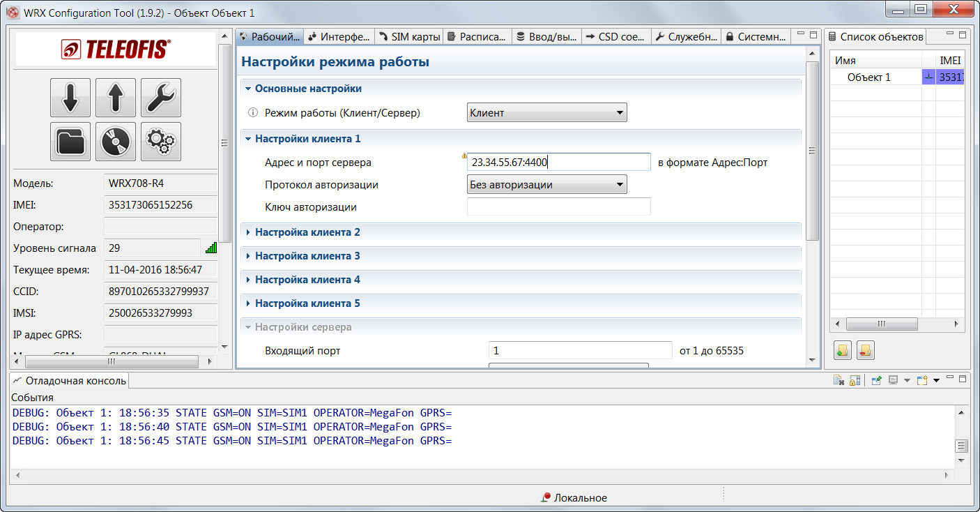Save configuration using the disc icon
The width and height of the screenshot is (980, 512).
[x=115, y=142]
